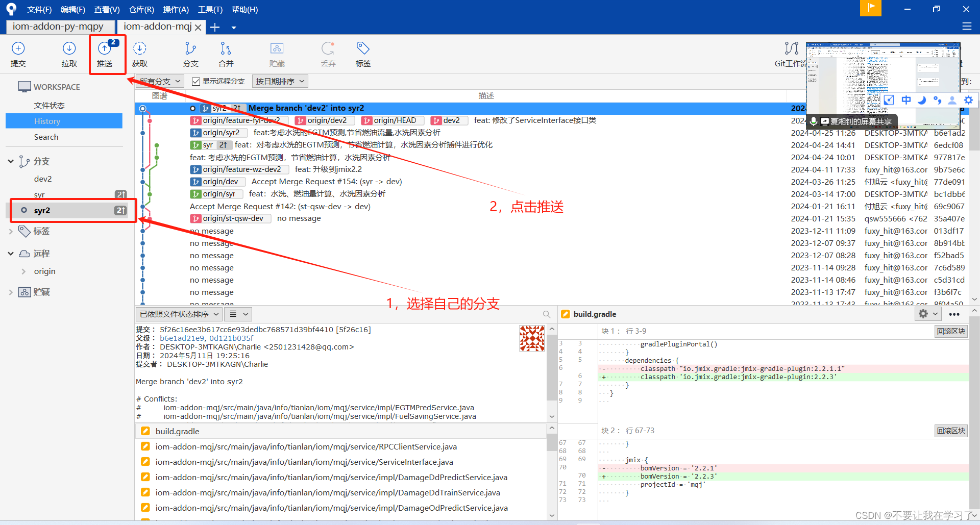Click the 丢弃 (discard) toolbar icon
This screenshot has width=980, height=525.
(328, 54)
